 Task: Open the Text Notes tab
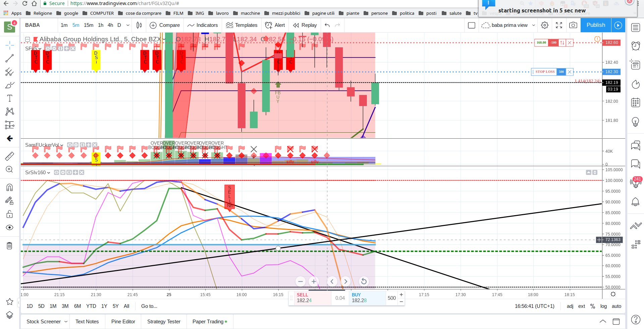coord(87,322)
